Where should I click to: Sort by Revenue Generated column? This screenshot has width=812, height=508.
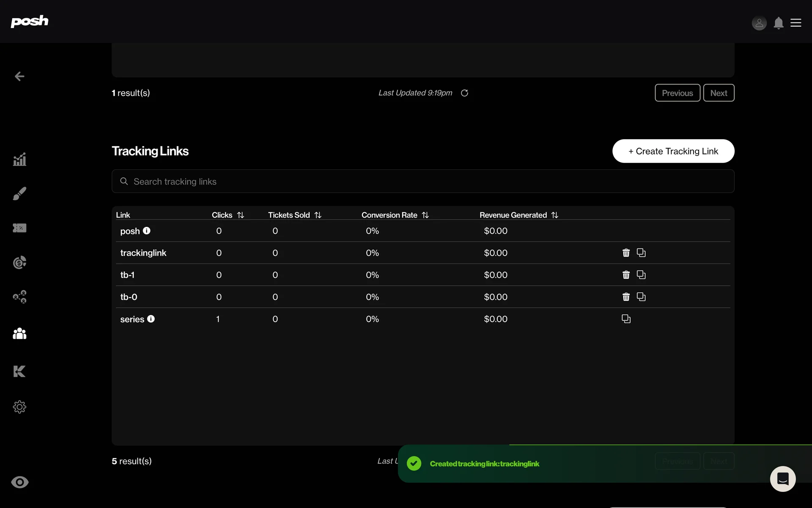point(555,215)
